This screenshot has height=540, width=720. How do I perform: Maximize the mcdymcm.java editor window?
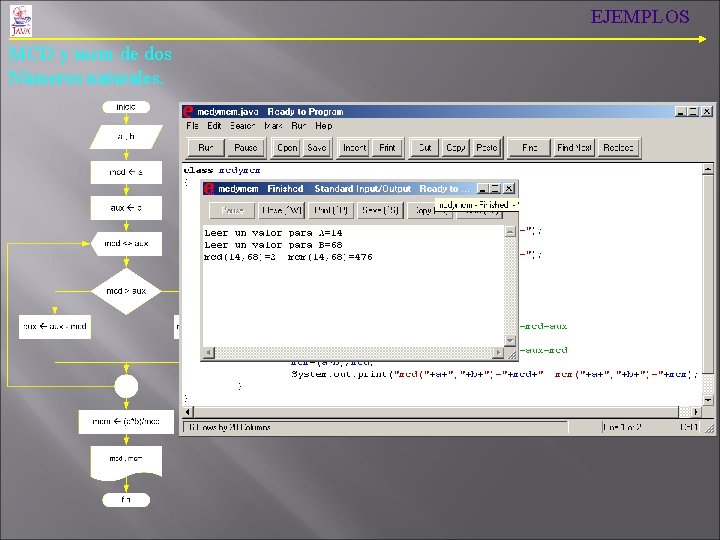point(693,112)
